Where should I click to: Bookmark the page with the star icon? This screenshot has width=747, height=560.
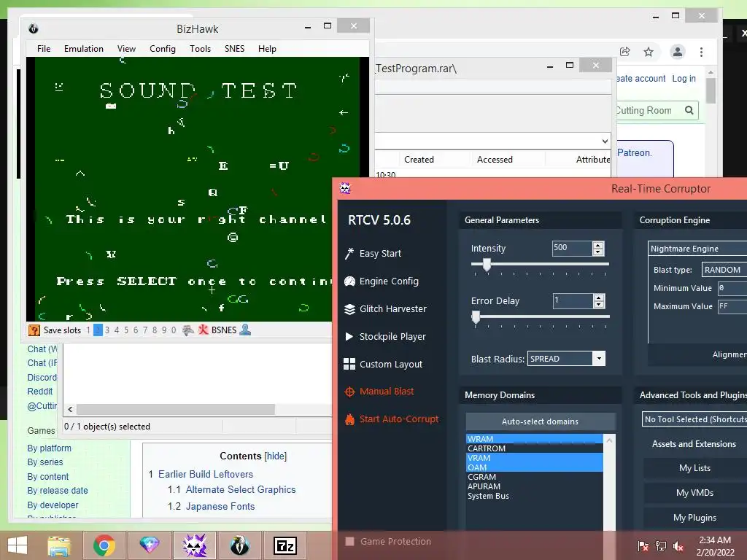pyautogui.click(x=649, y=52)
